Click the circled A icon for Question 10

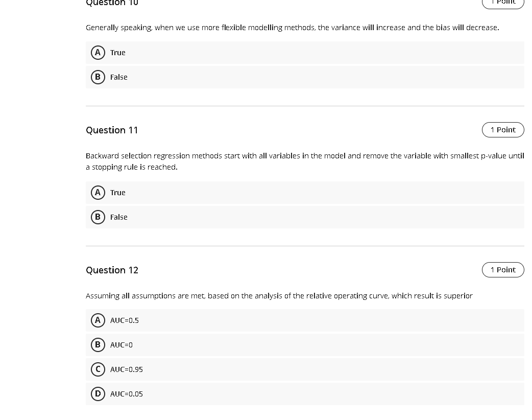pos(98,52)
